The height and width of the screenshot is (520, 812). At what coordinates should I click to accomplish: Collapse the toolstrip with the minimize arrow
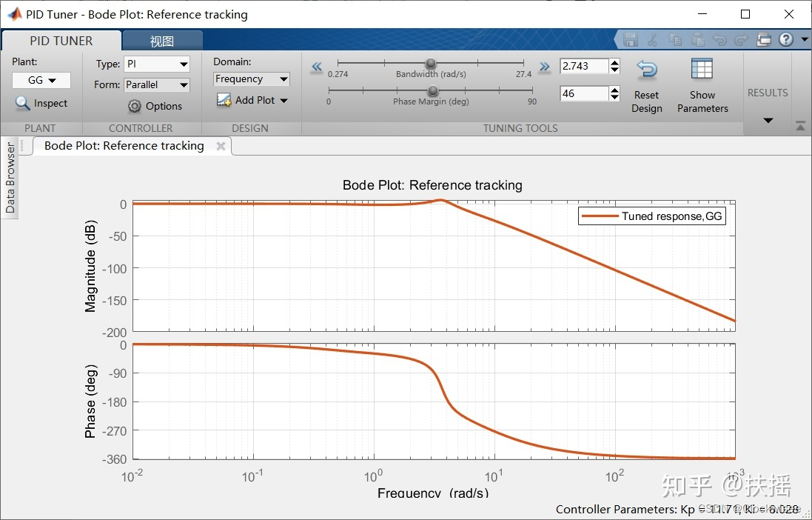click(x=801, y=125)
